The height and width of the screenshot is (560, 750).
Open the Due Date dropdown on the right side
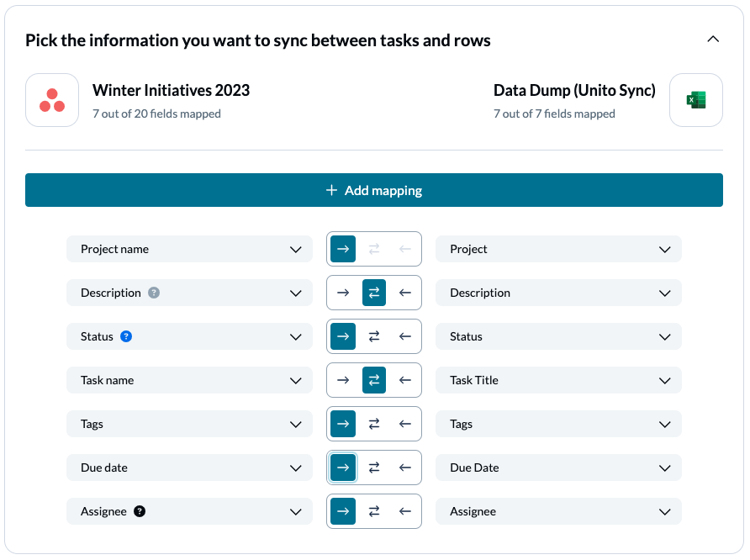(x=663, y=468)
